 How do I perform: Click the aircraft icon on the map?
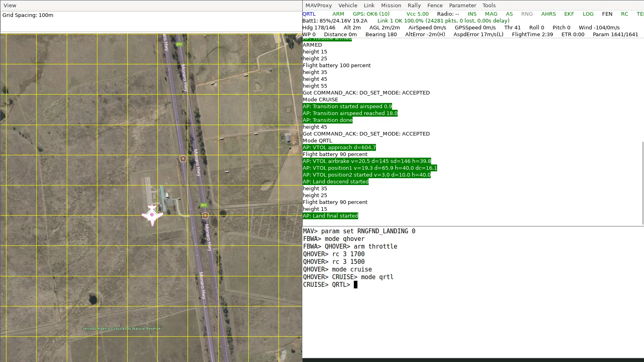(152, 215)
